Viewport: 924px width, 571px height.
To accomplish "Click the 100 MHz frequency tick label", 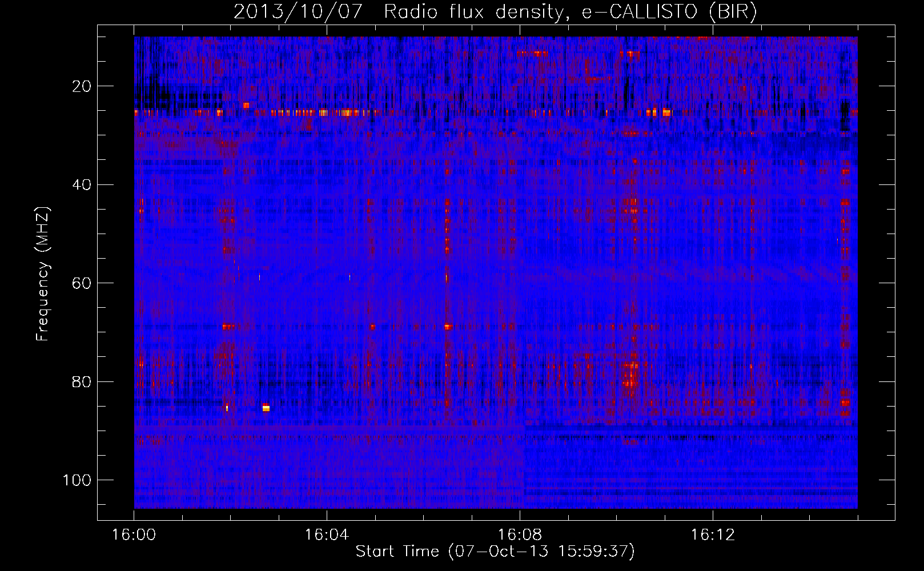I will point(77,480).
